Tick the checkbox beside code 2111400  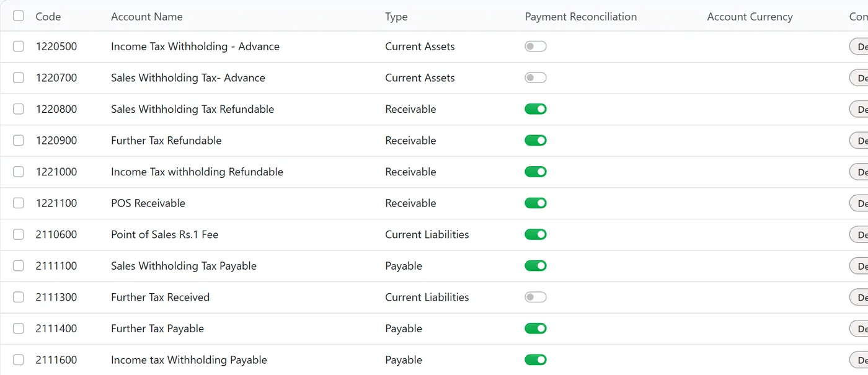19,329
